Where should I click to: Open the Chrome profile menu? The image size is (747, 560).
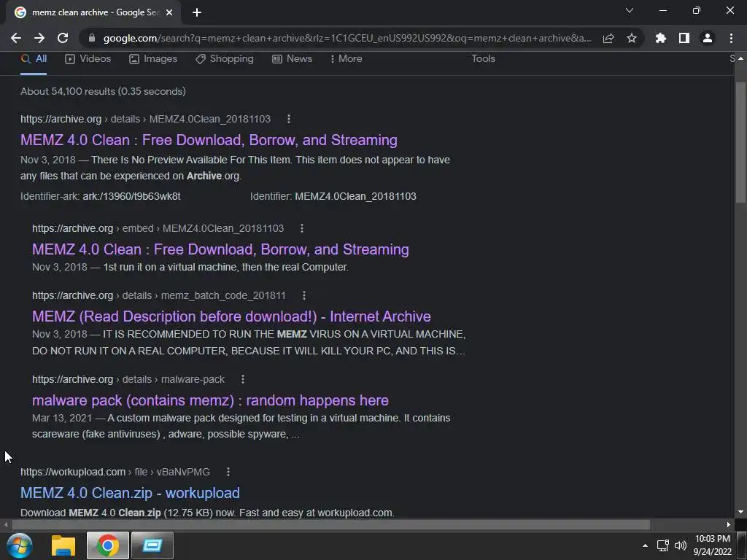pos(708,38)
